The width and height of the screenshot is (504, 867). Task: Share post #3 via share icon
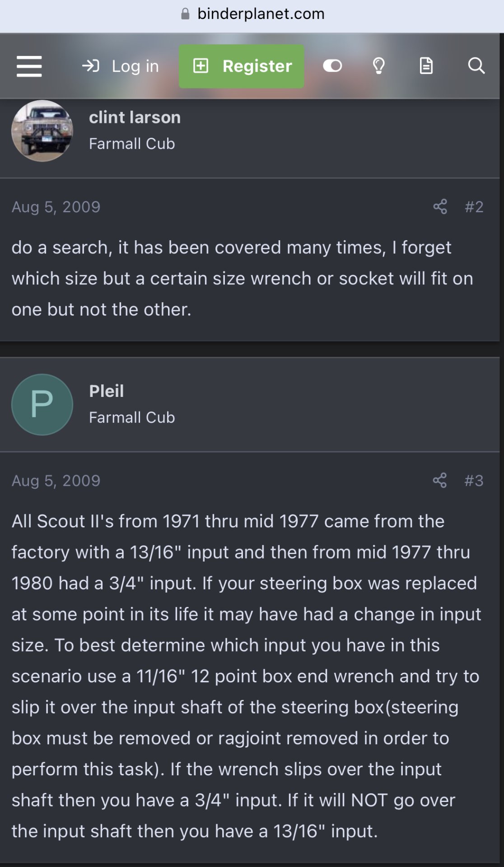pos(440,480)
